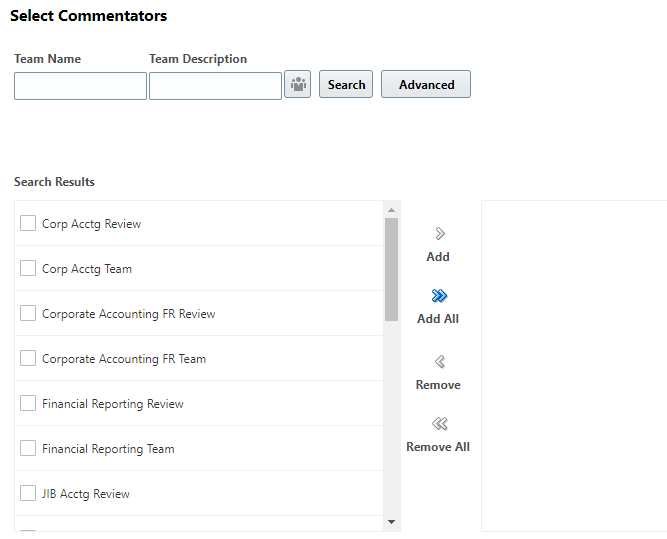Click the Add All double-arrow icon
The height and width of the screenshot is (539, 667).
439,296
